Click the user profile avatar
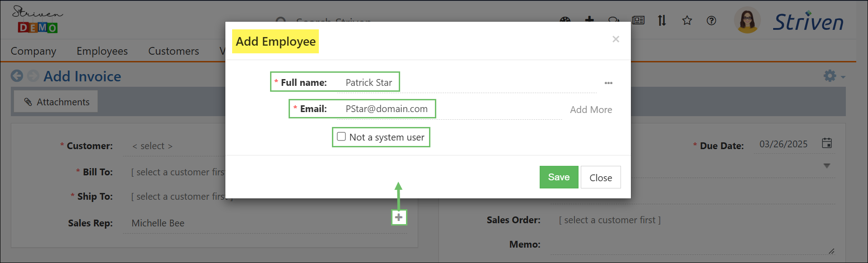Viewport: 868px width, 263px height. coord(747,21)
